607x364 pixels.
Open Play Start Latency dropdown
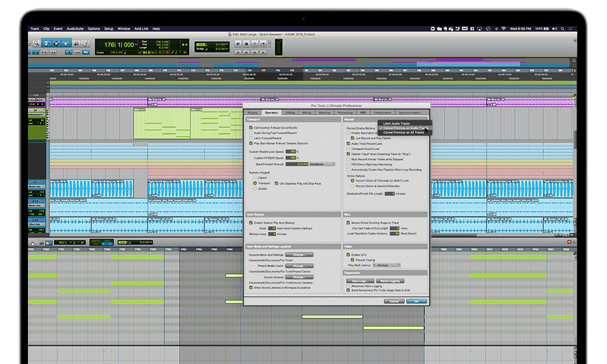point(387,265)
